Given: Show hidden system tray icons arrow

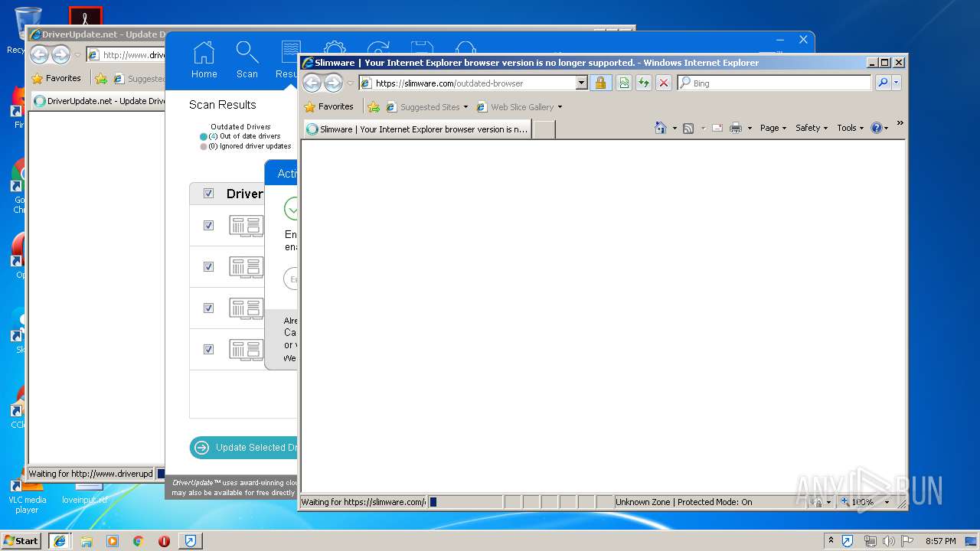Looking at the screenshot, I should click(x=831, y=541).
